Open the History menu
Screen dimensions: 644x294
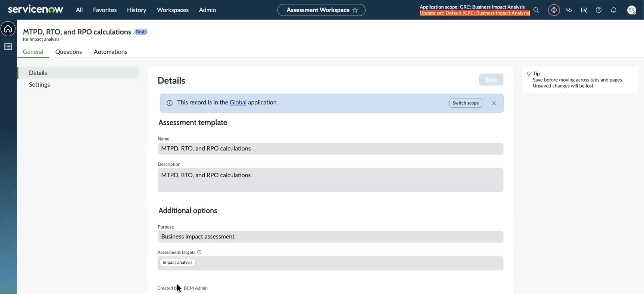click(137, 10)
